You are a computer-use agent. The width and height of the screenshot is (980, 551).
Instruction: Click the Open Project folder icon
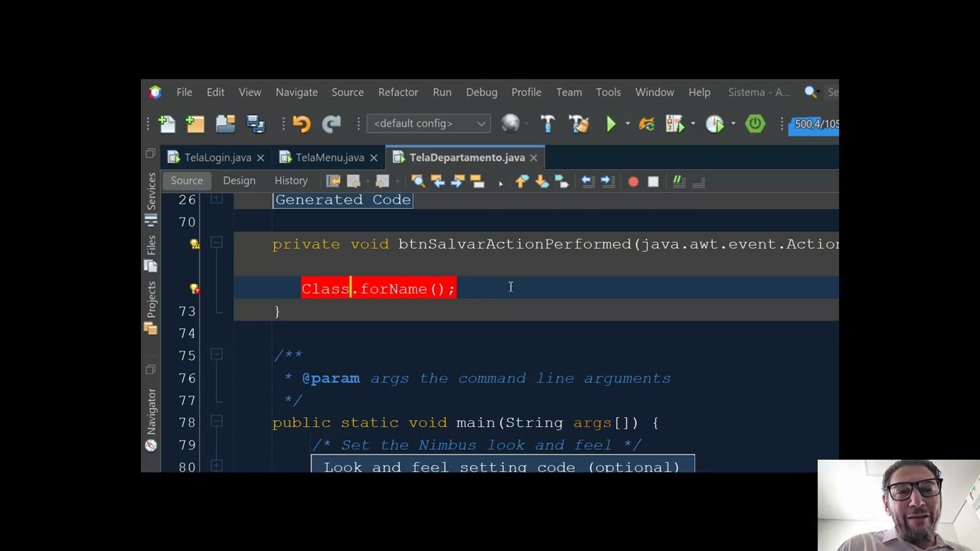coord(225,123)
